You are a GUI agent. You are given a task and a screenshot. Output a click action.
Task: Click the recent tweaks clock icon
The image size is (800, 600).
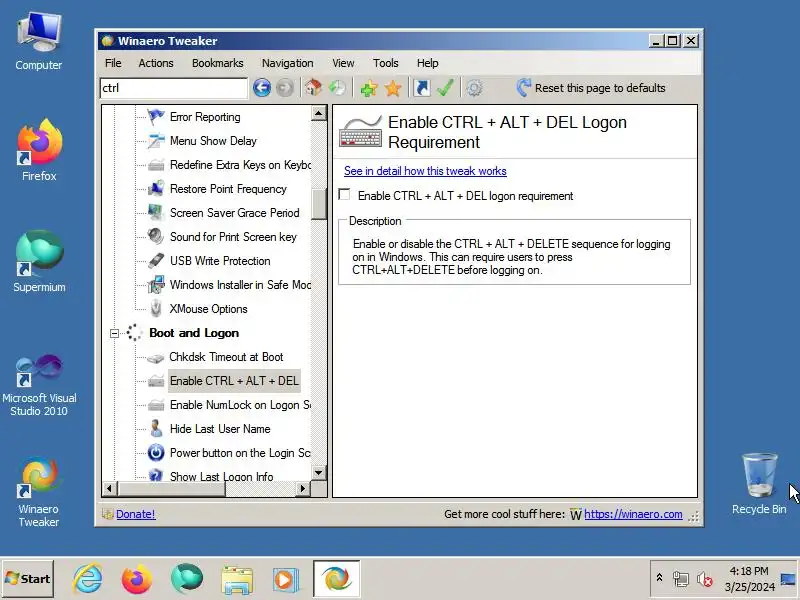coord(337,88)
